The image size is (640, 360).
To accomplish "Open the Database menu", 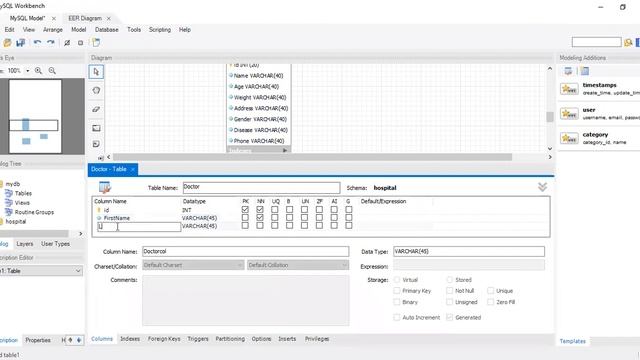I will (107, 30).
